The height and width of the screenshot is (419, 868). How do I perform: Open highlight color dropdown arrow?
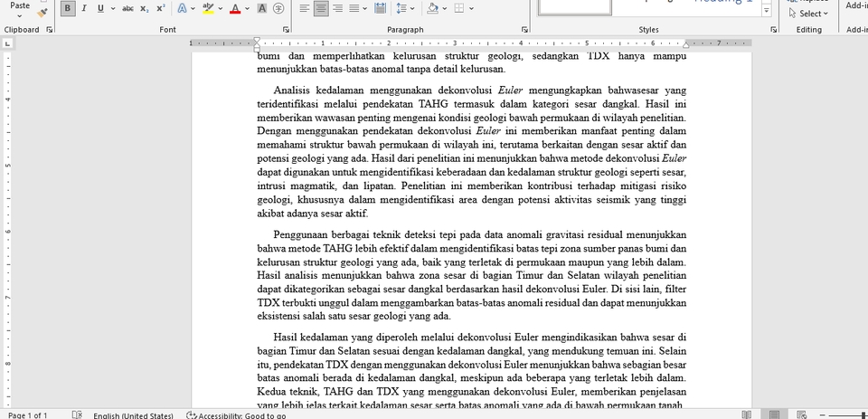click(x=221, y=8)
